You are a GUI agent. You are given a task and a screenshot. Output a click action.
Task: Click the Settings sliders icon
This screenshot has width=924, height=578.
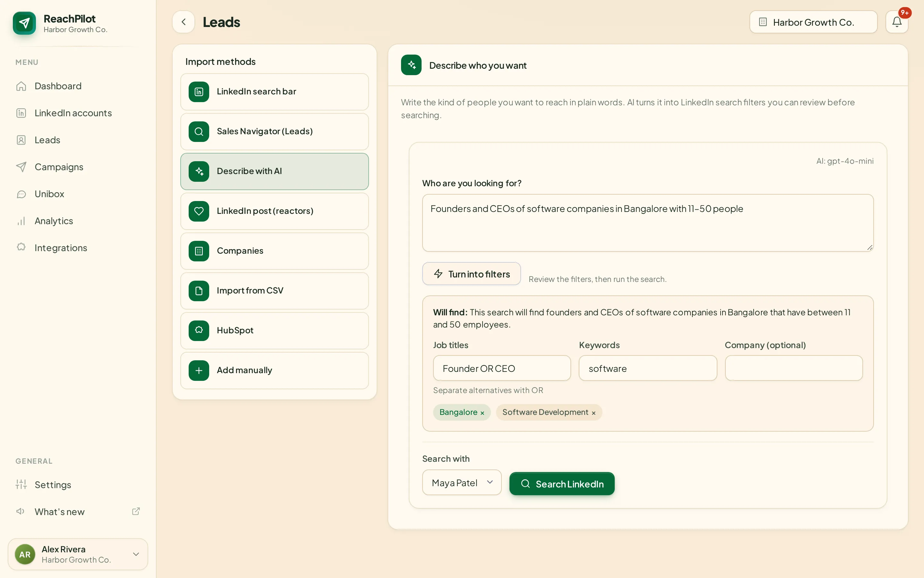point(21,484)
